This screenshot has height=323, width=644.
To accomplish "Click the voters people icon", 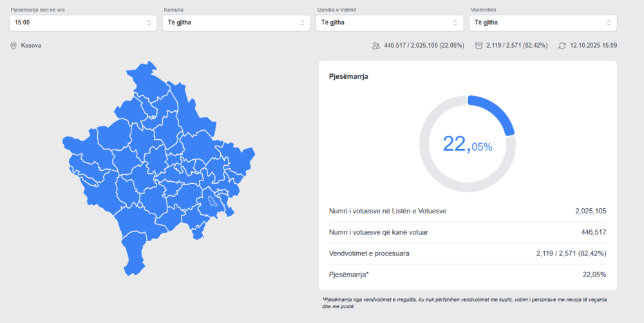I will (376, 46).
